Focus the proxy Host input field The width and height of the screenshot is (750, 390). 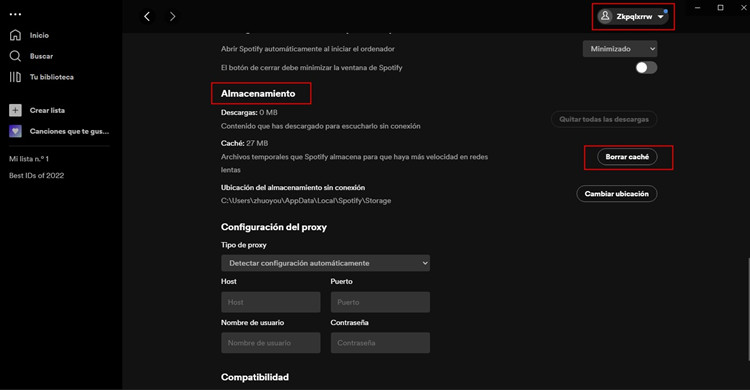click(x=271, y=302)
